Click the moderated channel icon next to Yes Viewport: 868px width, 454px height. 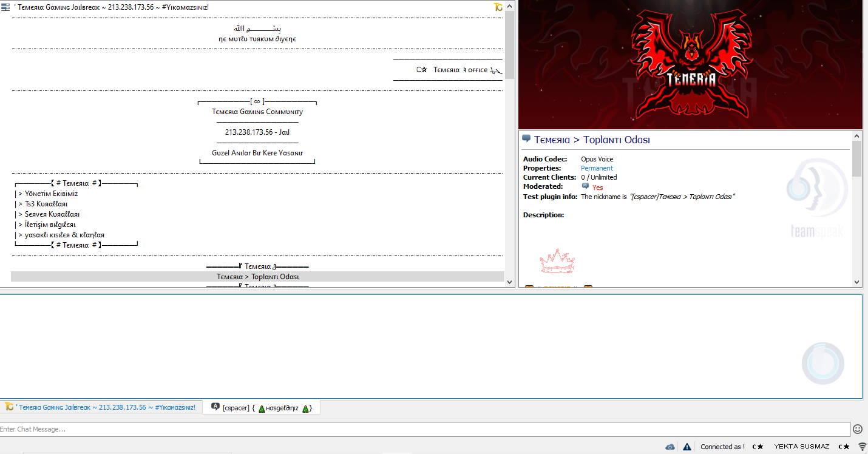coord(585,186)
